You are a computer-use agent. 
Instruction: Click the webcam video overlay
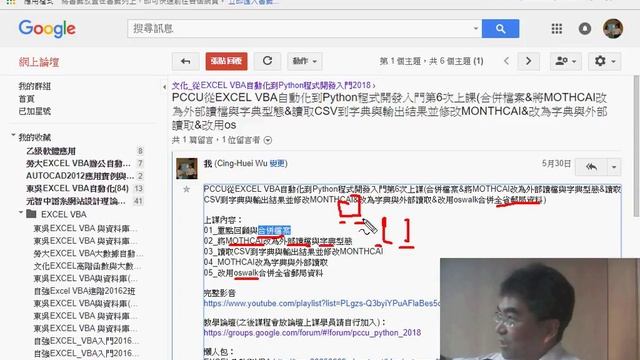pyautogui.click(x=540, y=309)
